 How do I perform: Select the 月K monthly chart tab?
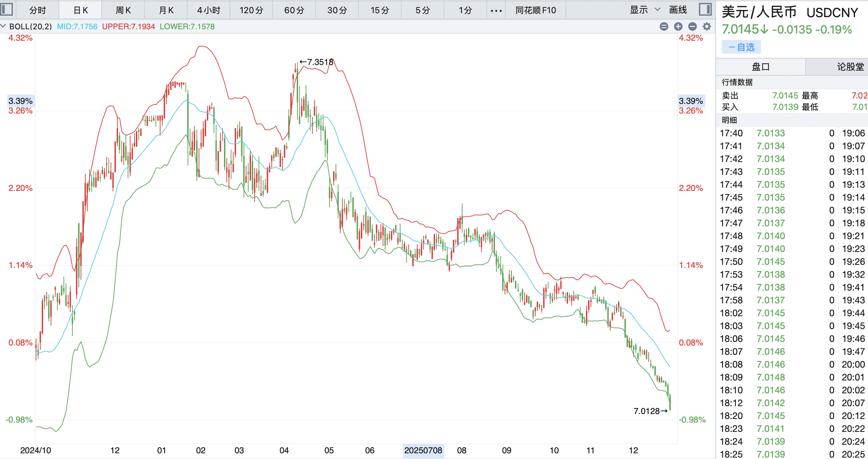[x=166, y=10]
